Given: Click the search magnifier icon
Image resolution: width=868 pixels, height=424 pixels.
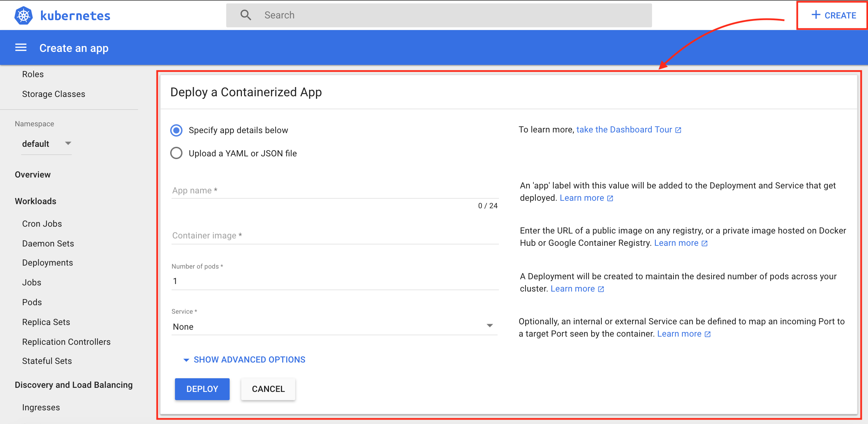Looking at the screenshot, I should coord(245,15).
